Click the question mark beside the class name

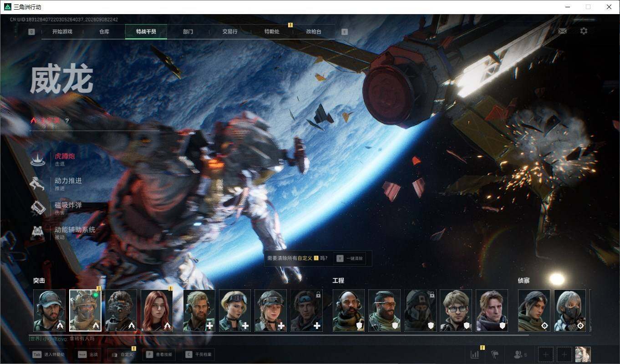pos(67,121)
